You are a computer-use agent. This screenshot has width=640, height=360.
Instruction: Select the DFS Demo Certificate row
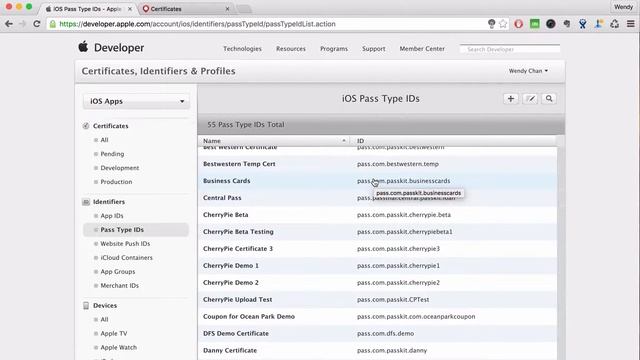tap(378, 333)
